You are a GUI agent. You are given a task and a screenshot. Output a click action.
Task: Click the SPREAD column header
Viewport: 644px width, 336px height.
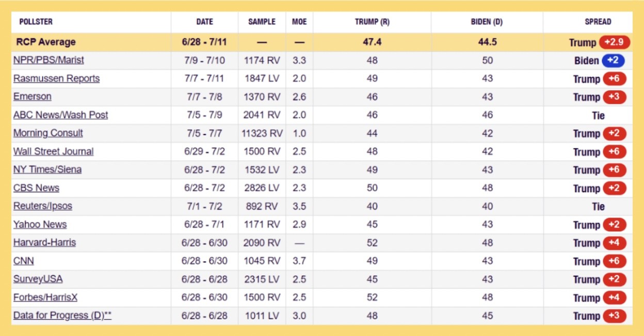(x=598, y=22)
